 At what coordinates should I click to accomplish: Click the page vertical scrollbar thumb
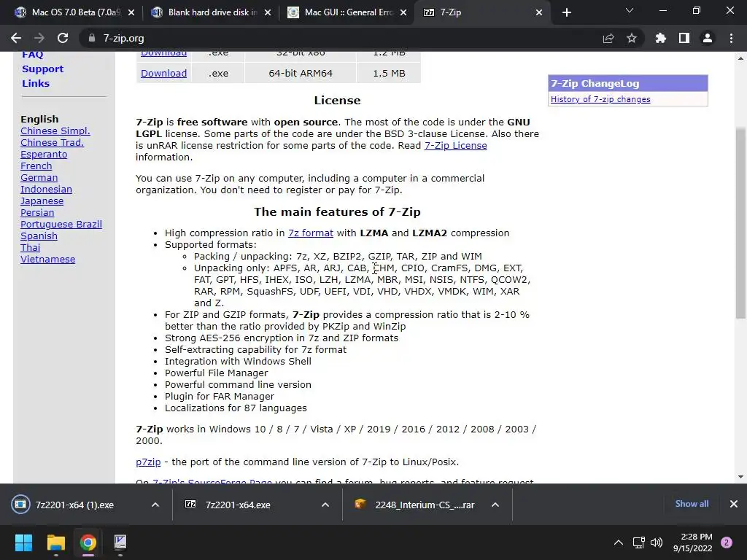pyautogui.click(x=740, y=223)
